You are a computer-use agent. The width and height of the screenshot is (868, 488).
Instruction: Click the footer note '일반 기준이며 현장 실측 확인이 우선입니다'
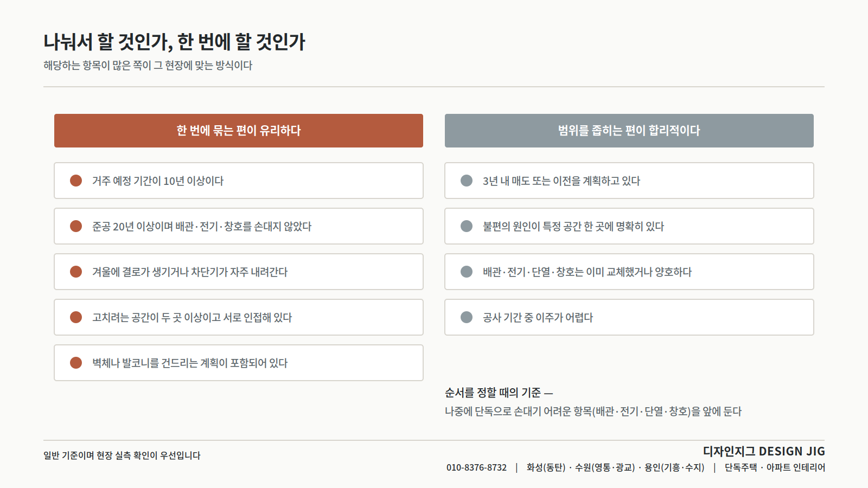click(122, 455)
